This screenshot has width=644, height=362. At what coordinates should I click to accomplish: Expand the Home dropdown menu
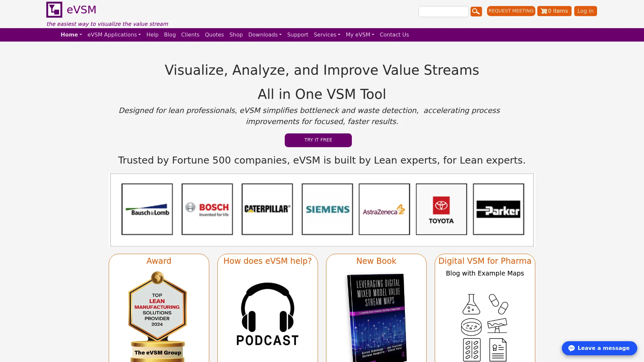tap(71, 35)
